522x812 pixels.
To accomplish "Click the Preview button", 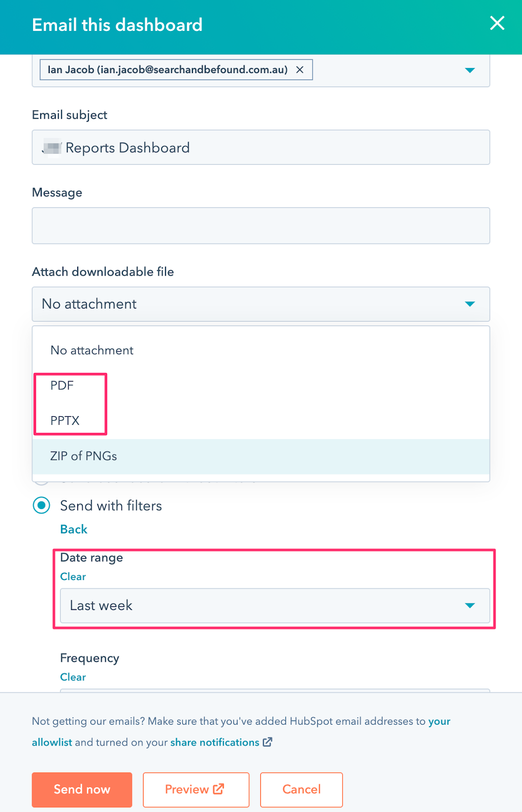I will pyautogui.click(x=196, y=789).
